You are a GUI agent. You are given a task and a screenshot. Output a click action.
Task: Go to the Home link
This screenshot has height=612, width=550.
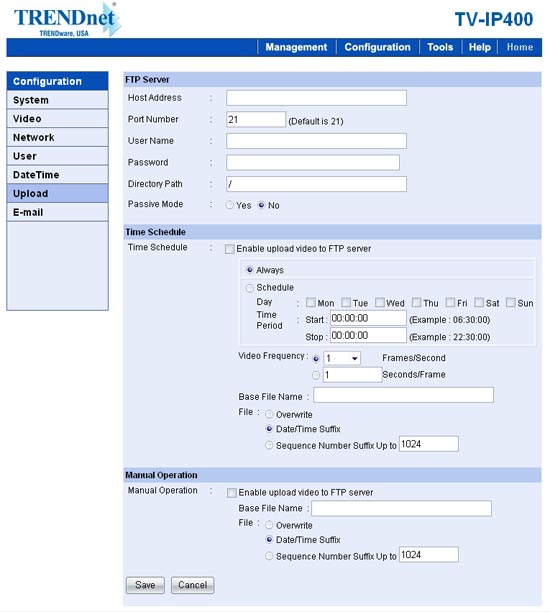tap(520, 47)
